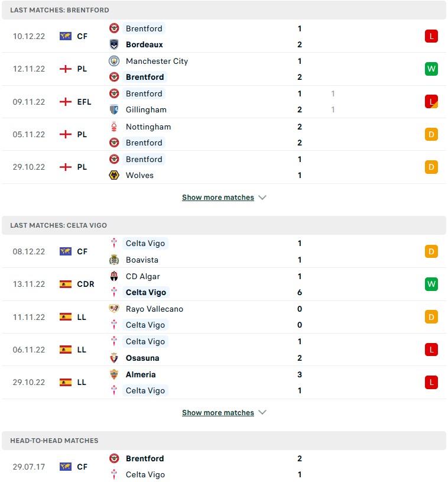Image resolution: width=448 pixels, height=482 pixels.
Task: Open the Rayo Vallecano team link
Action: [x=154, y=309]
